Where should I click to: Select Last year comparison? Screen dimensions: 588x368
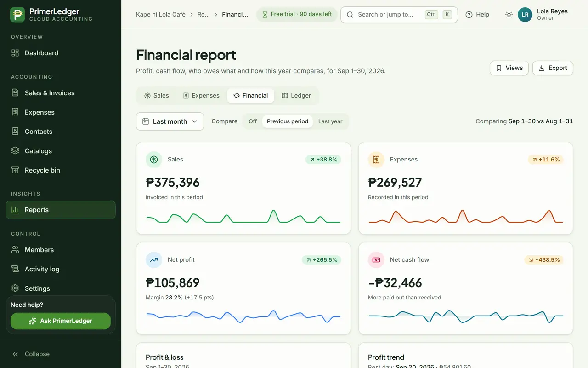tap(330, 121)
